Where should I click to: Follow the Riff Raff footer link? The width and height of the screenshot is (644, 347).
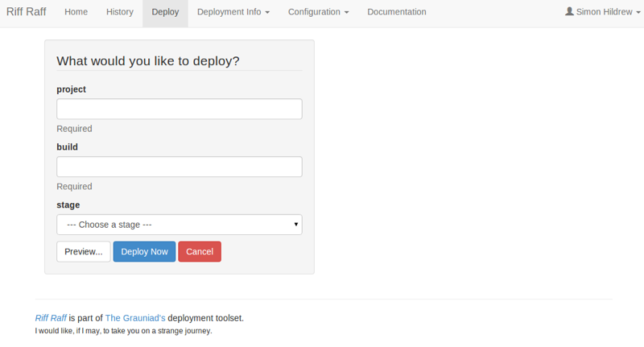pos(51,318)
